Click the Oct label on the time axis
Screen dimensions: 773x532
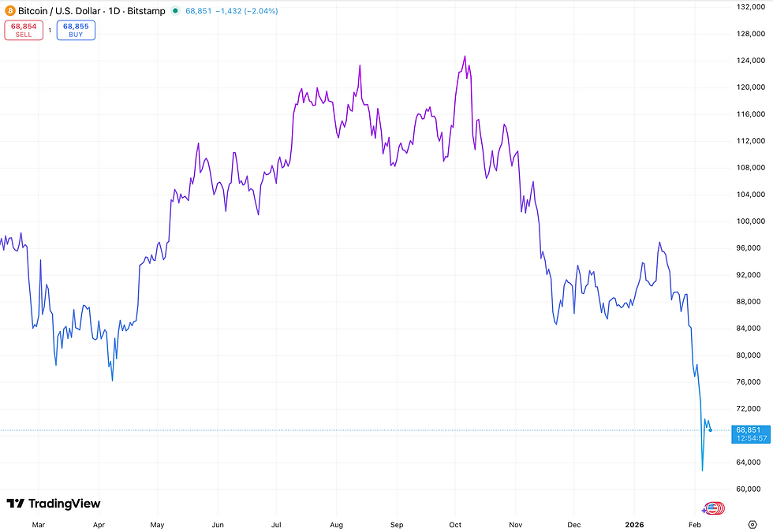point(455,525)
